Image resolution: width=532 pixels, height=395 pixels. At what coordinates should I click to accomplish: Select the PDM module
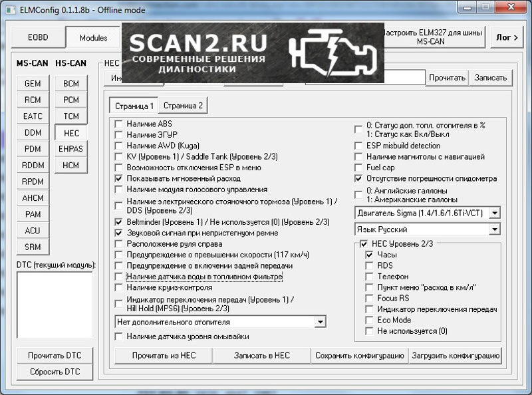pos(33,149)
